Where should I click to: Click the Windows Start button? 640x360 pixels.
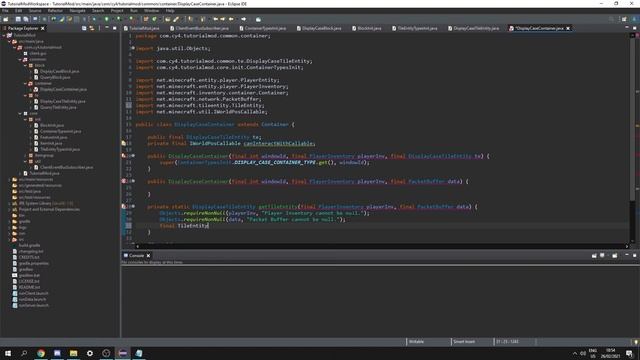[x=8, y=353]
